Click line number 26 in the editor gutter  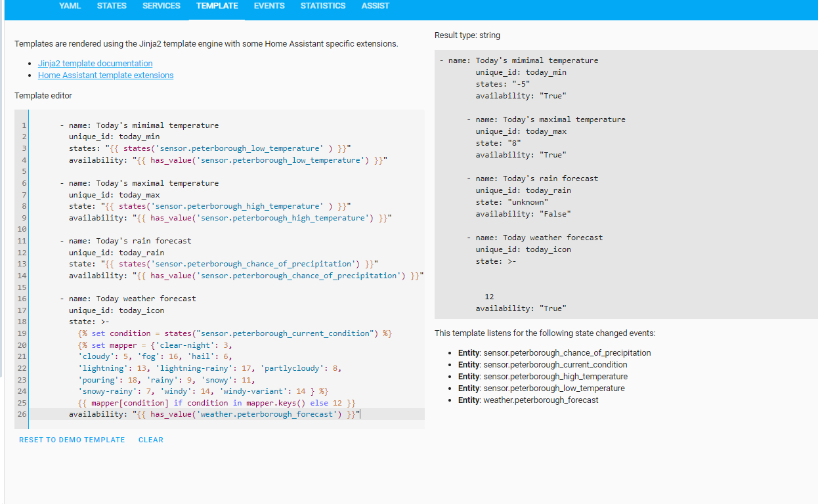pyautogui.click(x=21, y=414)
